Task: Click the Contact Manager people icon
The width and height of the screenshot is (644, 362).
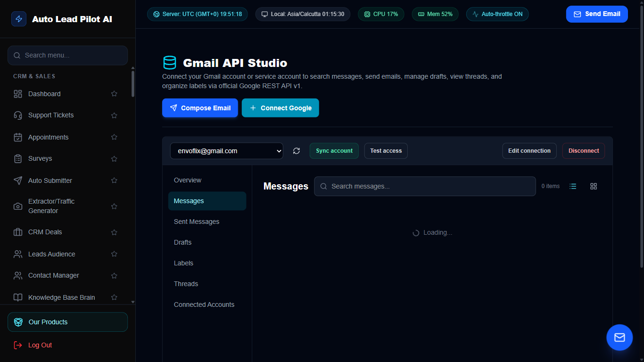Action: pos(18,276)
